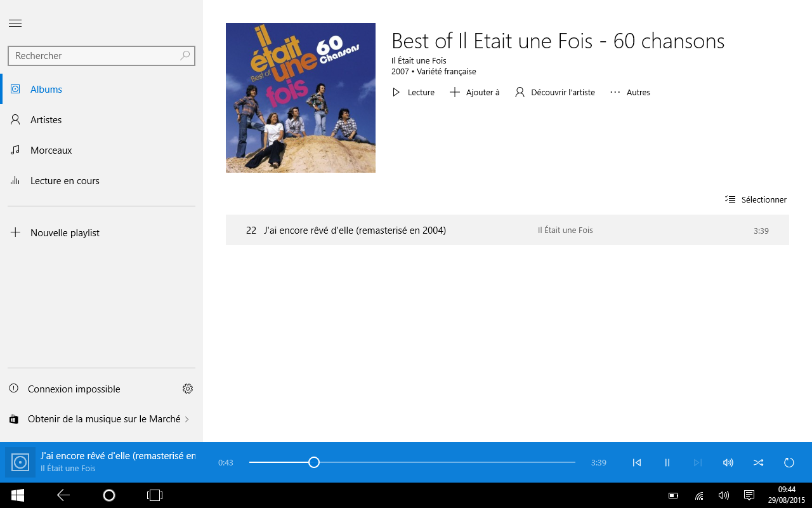Click the album cover artwork
This screenshot has height=508, width=812.
pyautogui.click(x=301, y=98)
